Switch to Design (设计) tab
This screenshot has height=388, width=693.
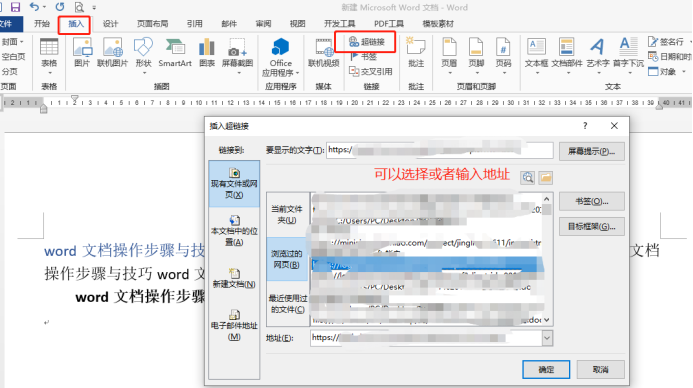point(110,24)
